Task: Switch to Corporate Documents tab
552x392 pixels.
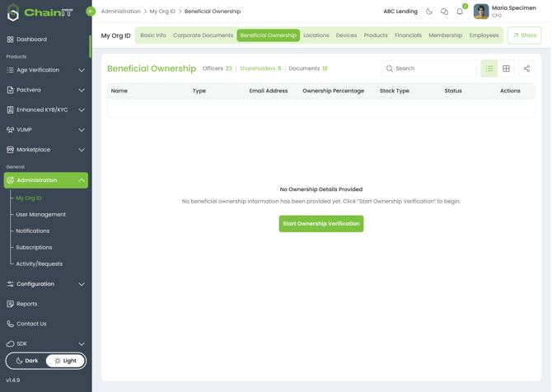Action: 203,35
